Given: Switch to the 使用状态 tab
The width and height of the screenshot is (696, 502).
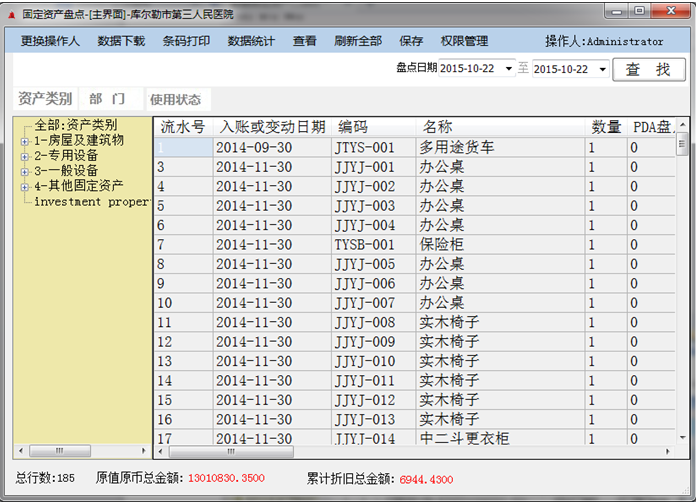Looking at the screenshot, I should point(176,99).
